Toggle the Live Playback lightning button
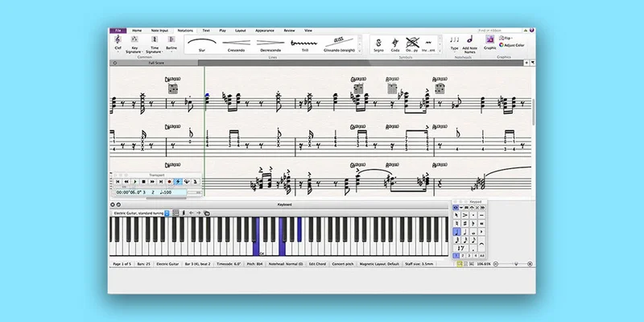This screenshot has height=322, width=644. coord(178,182)
